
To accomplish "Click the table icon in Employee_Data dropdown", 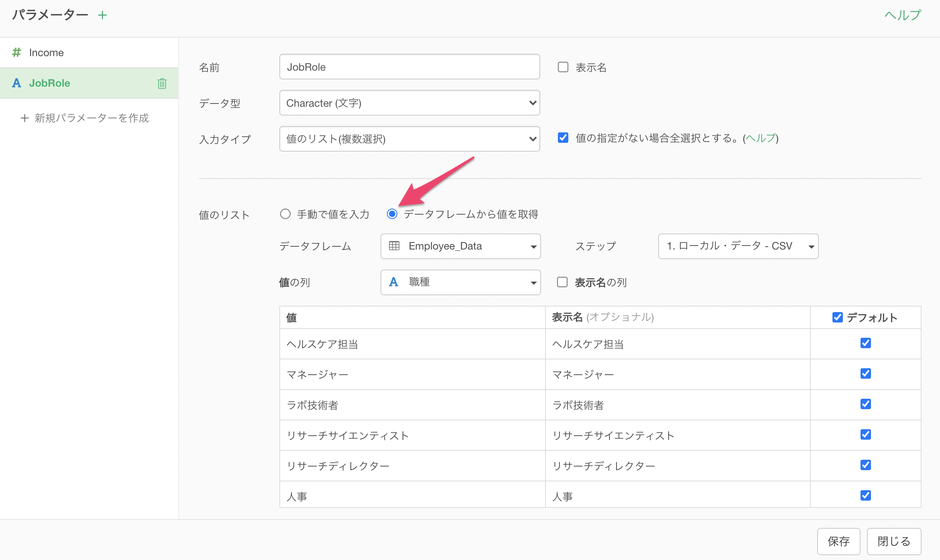I will click(394, 246).
